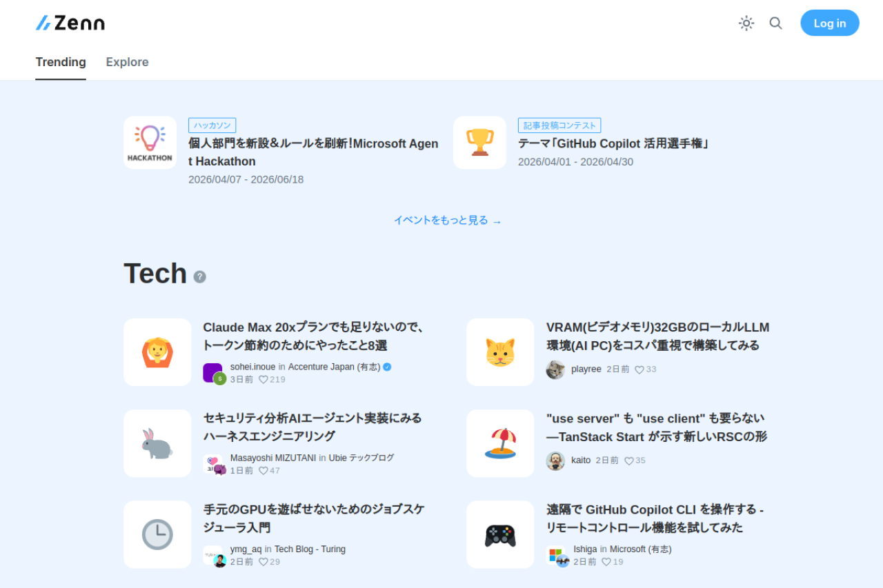
Task: Click the Log in button
Action: [829, 23]
